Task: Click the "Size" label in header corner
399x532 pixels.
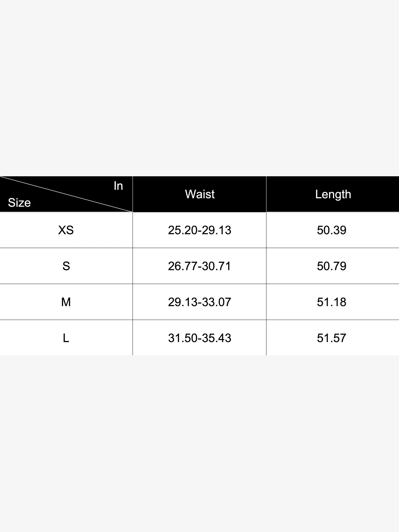Action: pos(19,203)
